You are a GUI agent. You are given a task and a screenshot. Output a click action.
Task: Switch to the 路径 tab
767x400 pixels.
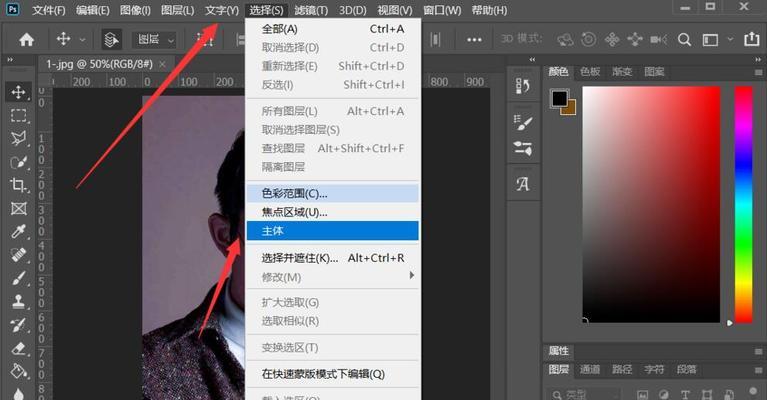pos(622,369)
